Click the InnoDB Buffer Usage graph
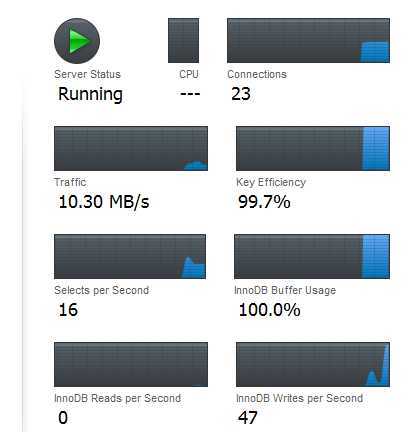 click(x=312, y=256)
